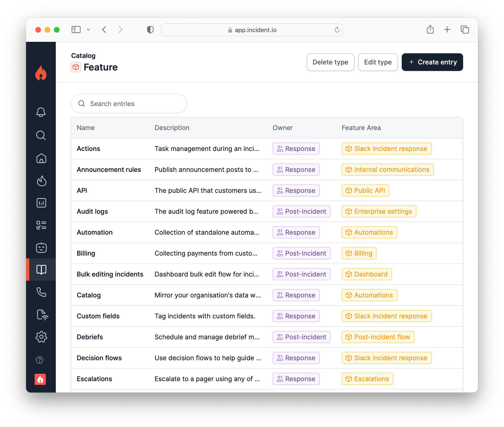Open settings gear in sidebar

(41, 337)
